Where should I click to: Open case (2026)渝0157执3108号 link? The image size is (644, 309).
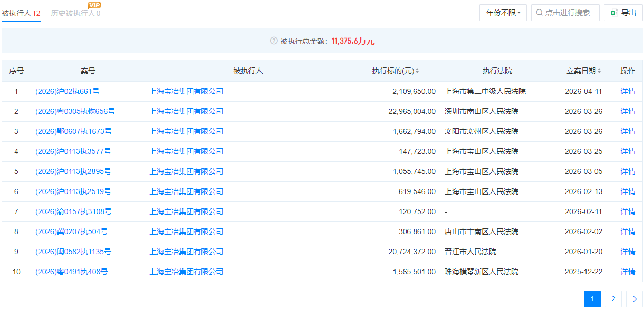pyautogui.click(x=73, y=211)
